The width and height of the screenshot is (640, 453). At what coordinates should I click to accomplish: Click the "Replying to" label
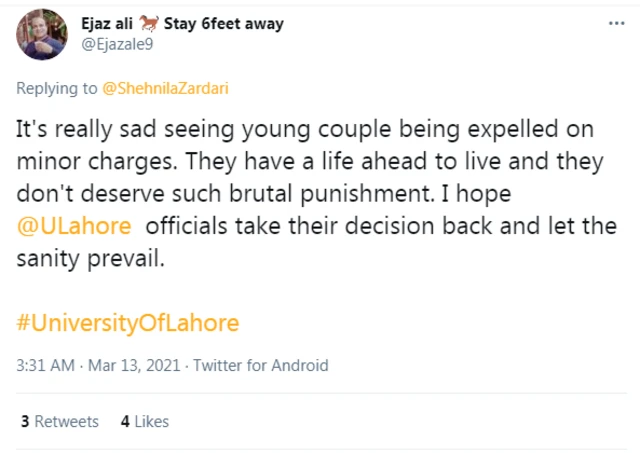point(58,89)
